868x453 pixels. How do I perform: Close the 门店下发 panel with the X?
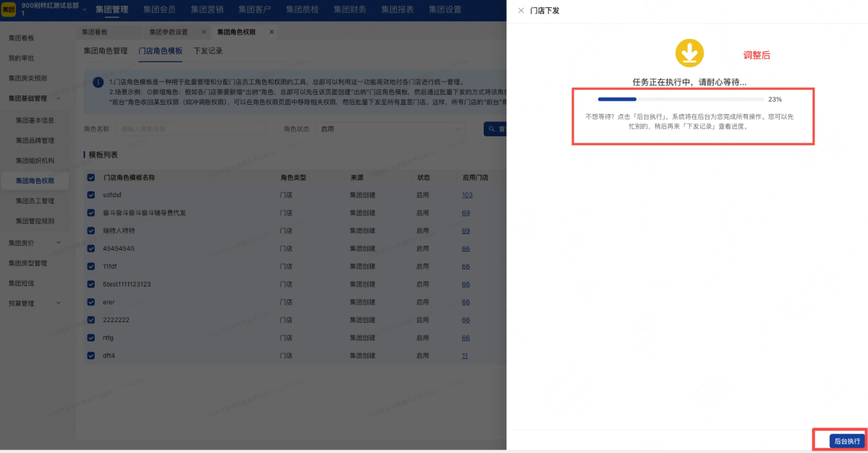[521, 10]
